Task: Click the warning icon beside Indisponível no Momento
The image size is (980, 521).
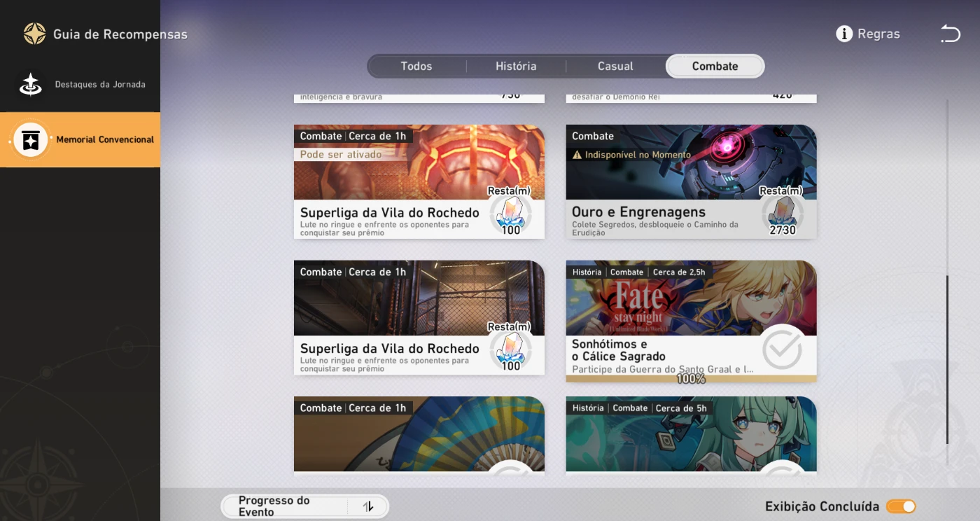Action: coord(577,155)
